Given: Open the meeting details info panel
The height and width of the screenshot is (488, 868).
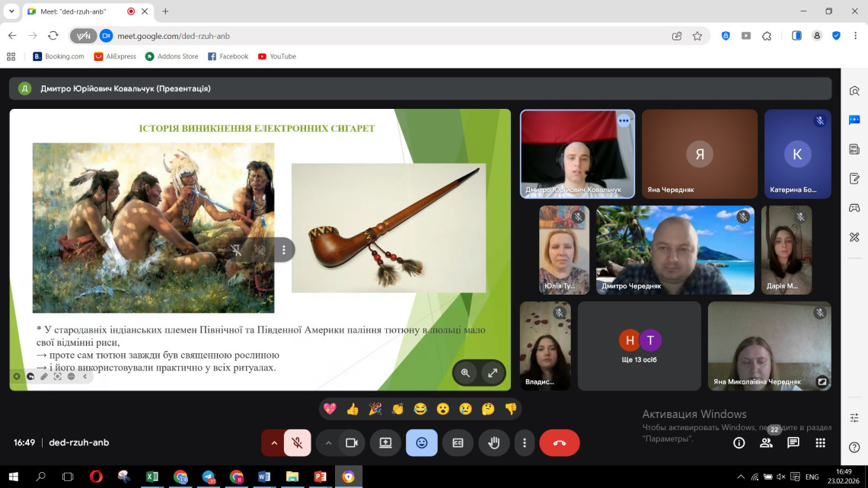Looking at the screenshot, I should point(739,442).
